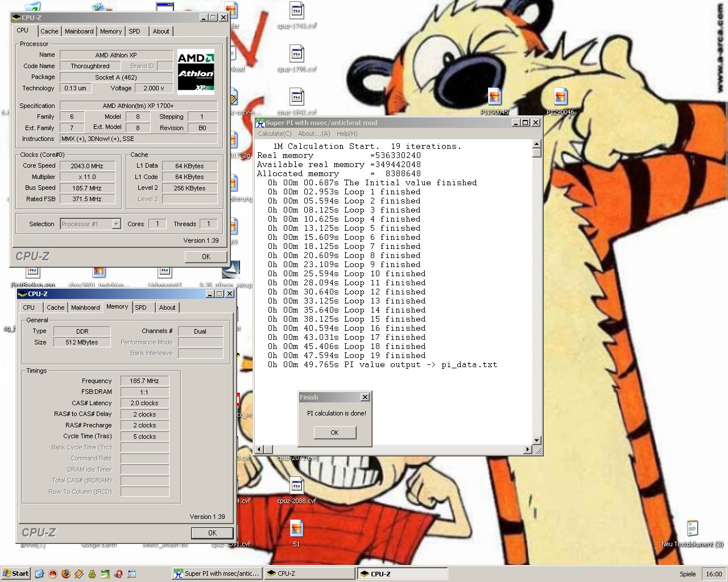Viewport: 728px width, 582px height.
Task: Click Super PI horizontal scrollbar right arrow
Action: 527,450
